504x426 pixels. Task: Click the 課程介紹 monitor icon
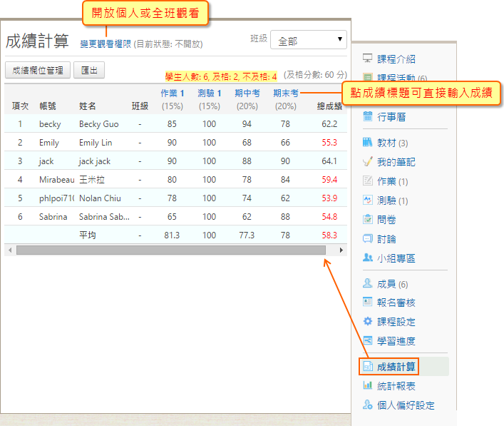(368, 59)
